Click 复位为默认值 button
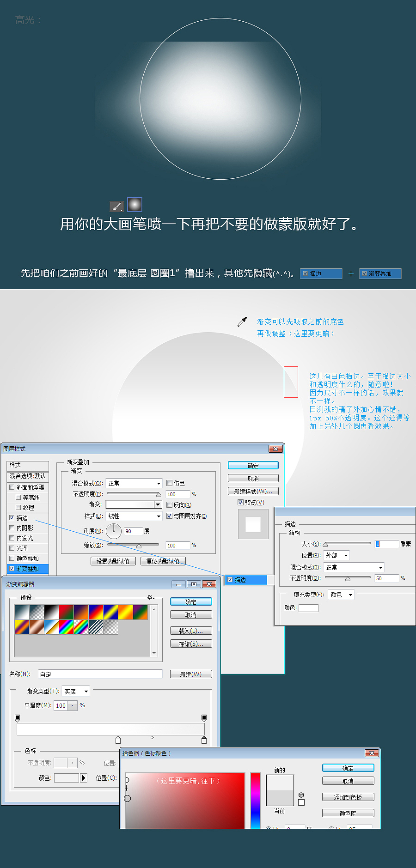 pyautogui.click(x=163, y=561)
